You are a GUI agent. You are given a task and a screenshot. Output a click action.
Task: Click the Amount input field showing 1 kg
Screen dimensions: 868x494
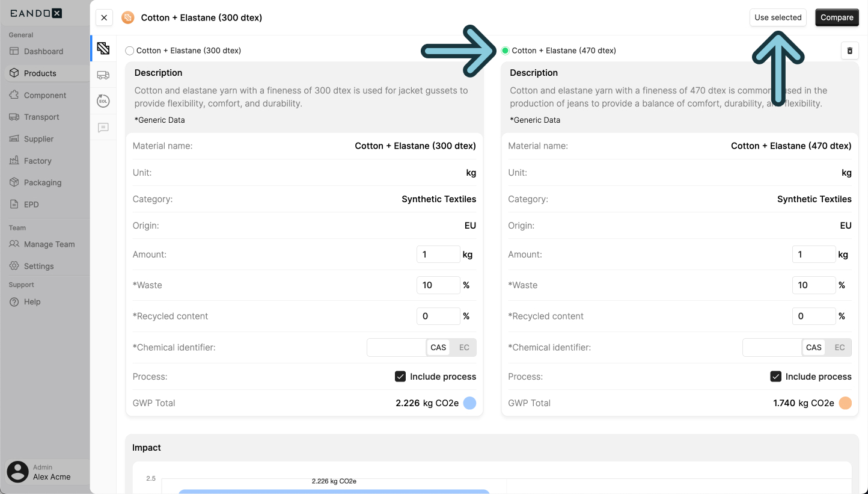[438, 254]
